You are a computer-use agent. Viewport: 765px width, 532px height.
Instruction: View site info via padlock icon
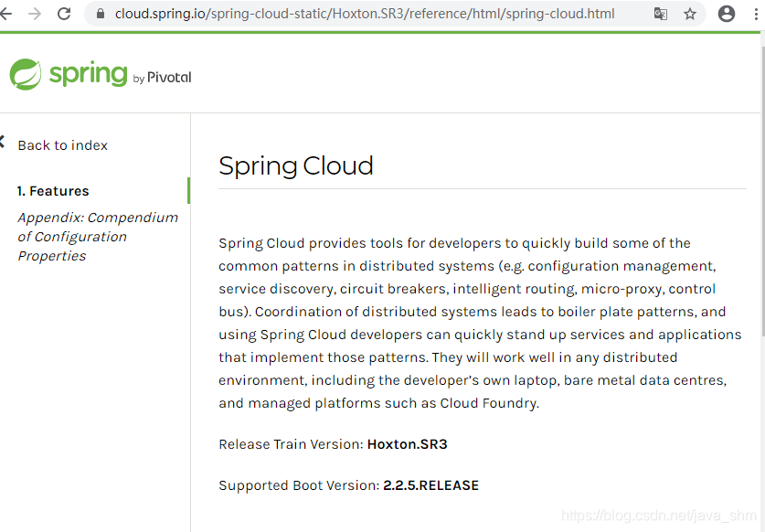101,14
